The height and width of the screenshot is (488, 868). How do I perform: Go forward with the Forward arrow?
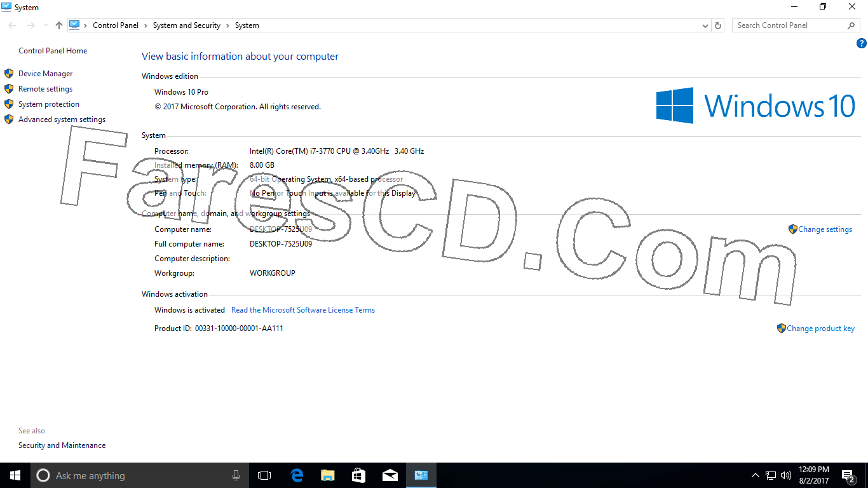[x=31, y=25]
